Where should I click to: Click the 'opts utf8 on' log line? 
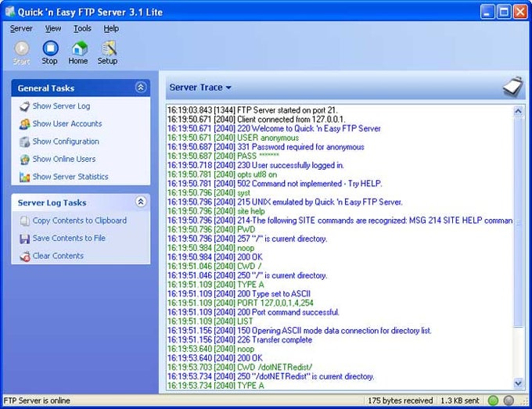[222, 174]
